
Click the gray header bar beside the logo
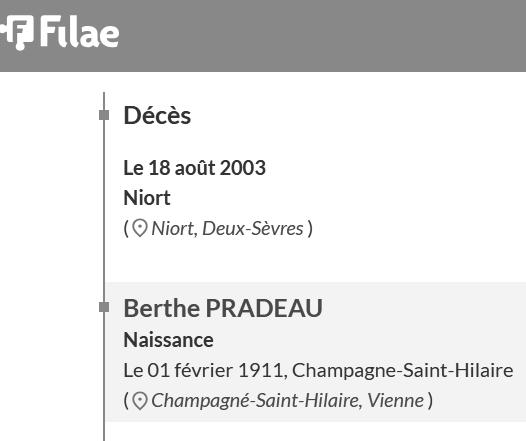pos(322,36)
